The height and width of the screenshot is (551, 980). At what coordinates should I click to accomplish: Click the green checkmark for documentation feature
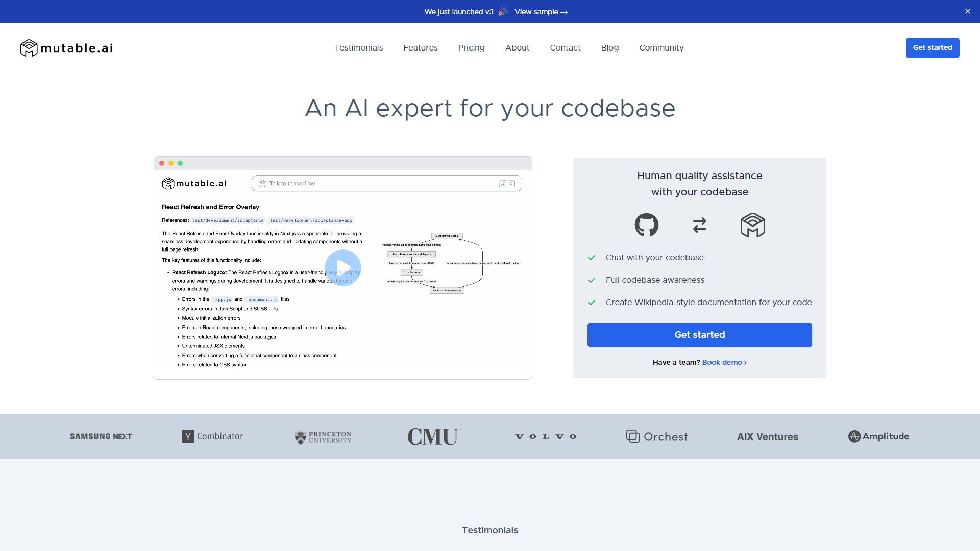[592, 302]
